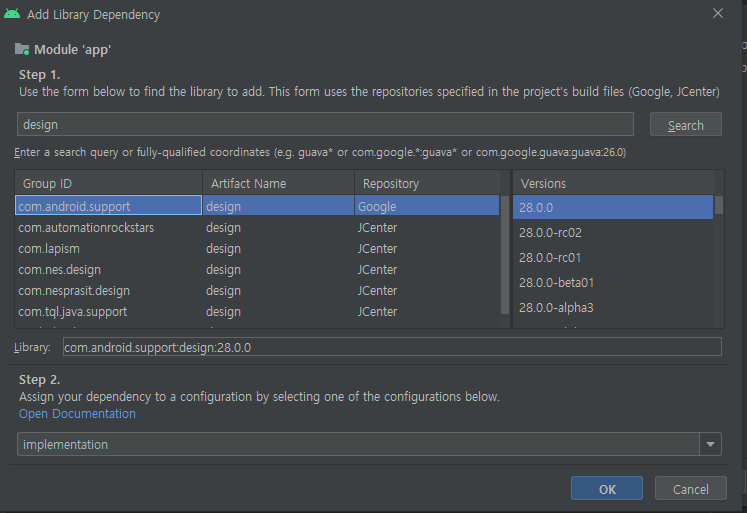This screenshot has width=747, height=513.
Task: Select the com.nes.design group row
Action: point(257,270)
